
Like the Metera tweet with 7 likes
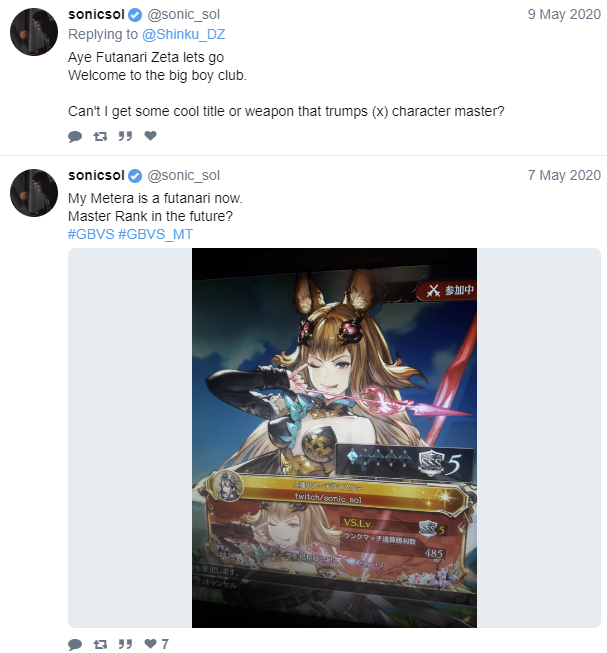[156, 644]
